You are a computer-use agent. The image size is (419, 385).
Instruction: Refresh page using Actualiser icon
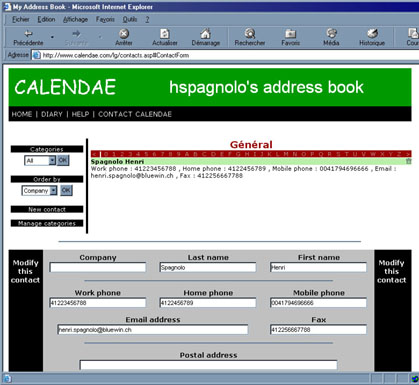(x=165, y=34)
